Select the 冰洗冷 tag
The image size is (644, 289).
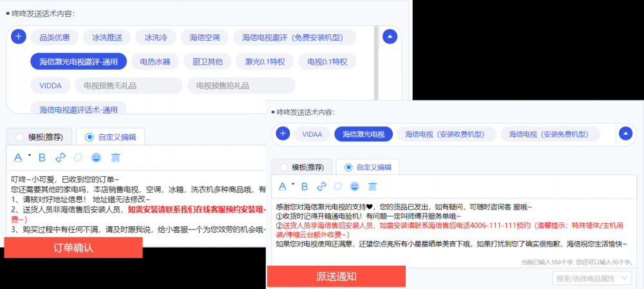[x=156, y=37]
